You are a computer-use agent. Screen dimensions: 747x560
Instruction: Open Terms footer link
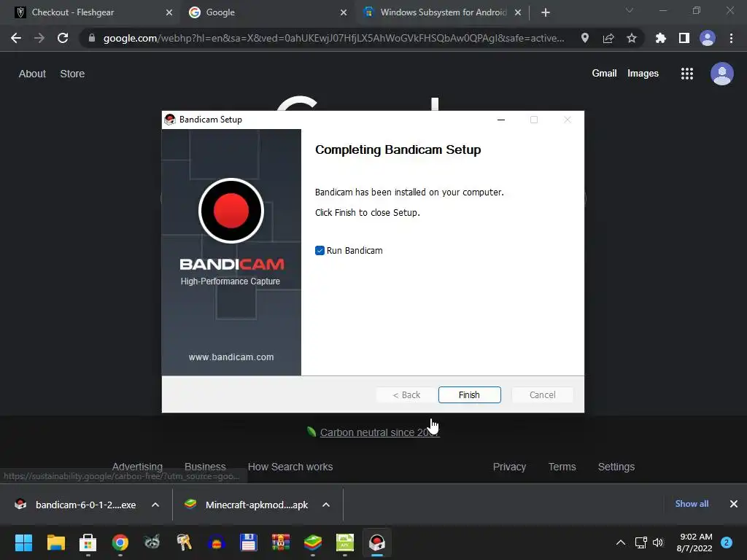tap(562, 467)
